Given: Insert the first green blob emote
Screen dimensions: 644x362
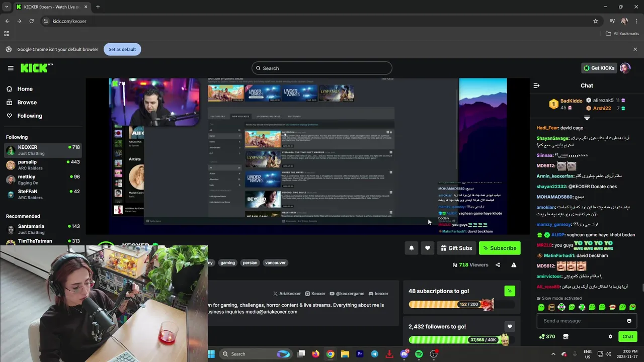Looking at the screenshot, I should coord(541,307).
